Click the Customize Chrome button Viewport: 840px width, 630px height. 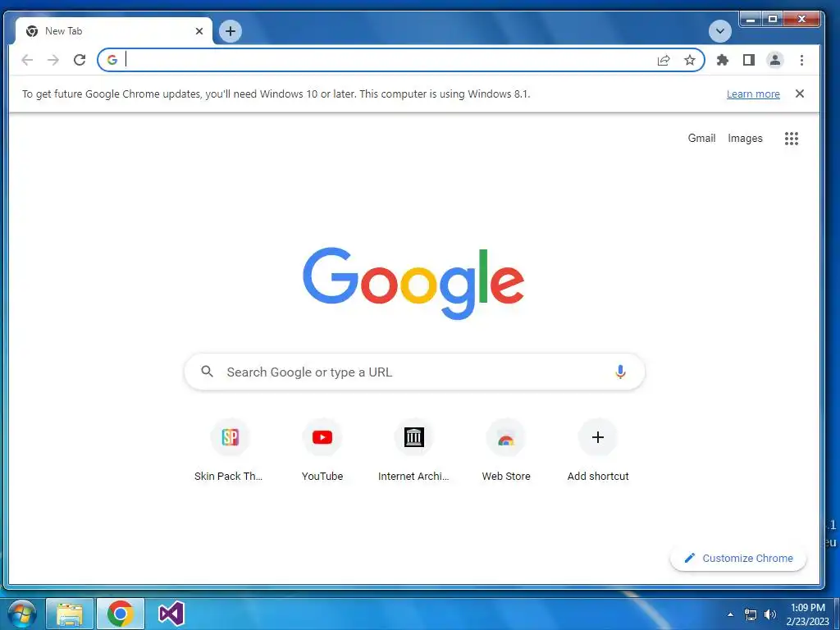pyautogui.click(x=738, y=558)
